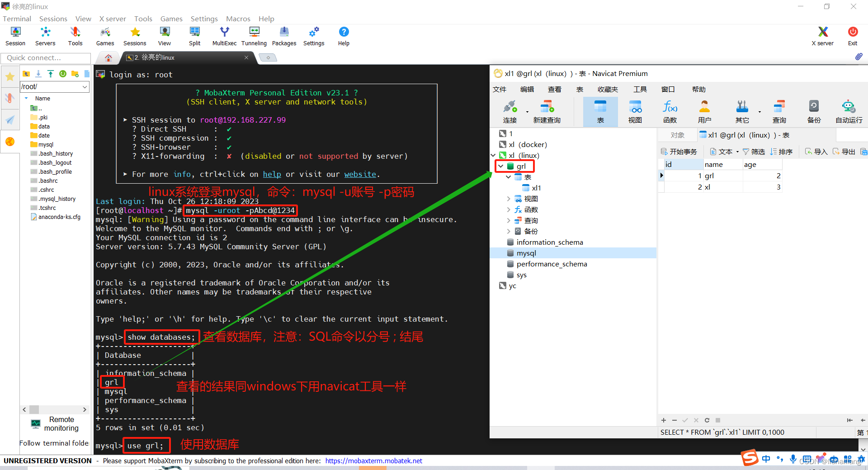
Task: Select the Navicat 函数 function icon
Action: coord(670,112)
